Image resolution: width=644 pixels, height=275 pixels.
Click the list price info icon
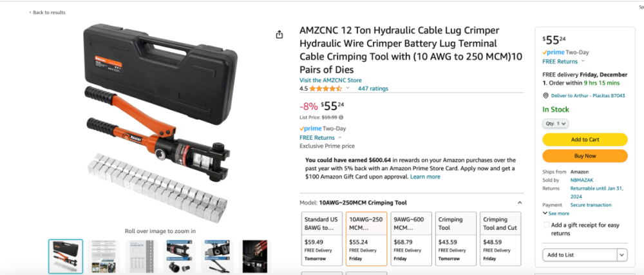[341, 117]
